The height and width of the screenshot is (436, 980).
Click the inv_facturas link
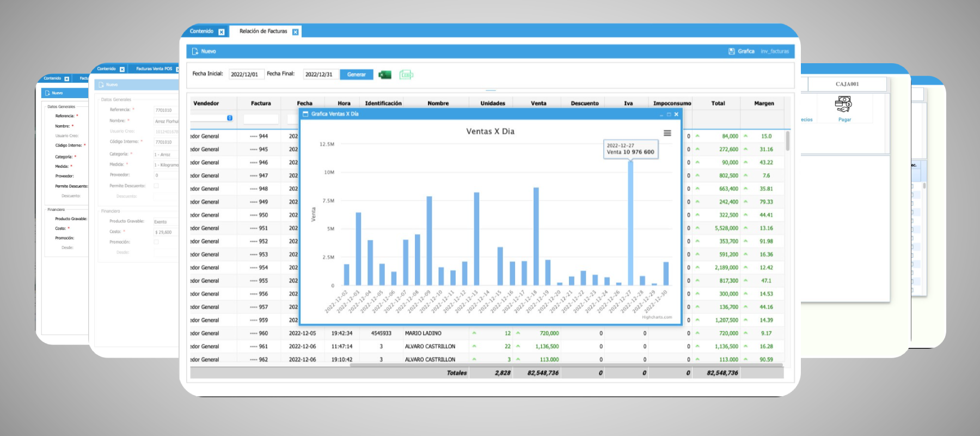pos(774,51)
